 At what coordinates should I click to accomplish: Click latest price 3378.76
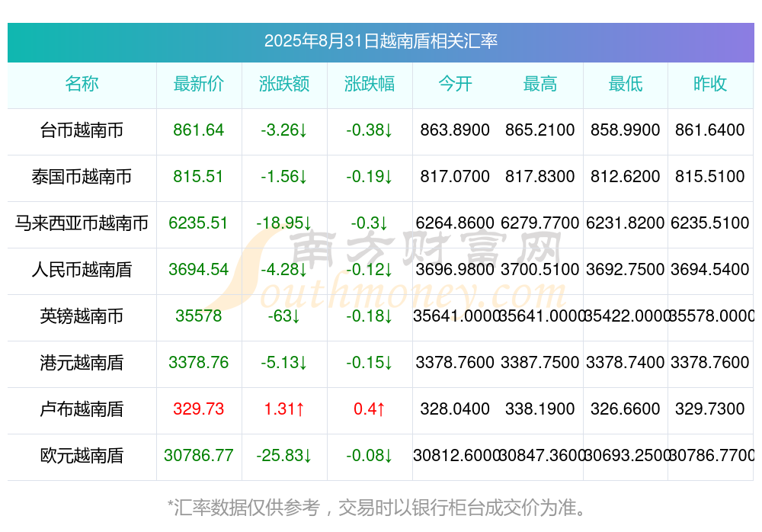pyautogui.click(x=198, y=362)
